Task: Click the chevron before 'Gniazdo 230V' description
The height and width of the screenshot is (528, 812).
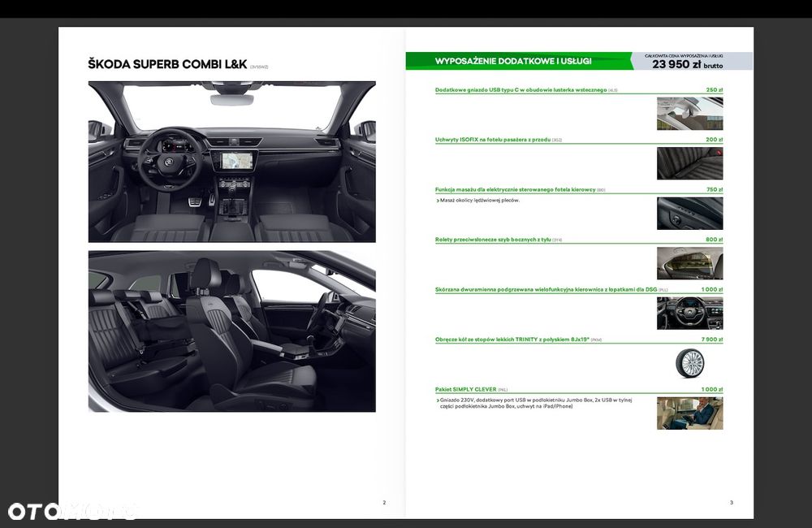Action: pyautogui.click(x=438, y=400)
